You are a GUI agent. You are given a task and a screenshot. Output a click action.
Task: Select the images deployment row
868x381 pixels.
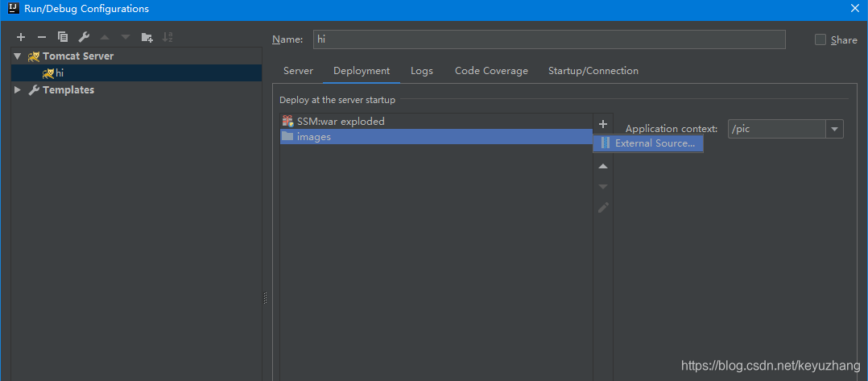(436, 137)
